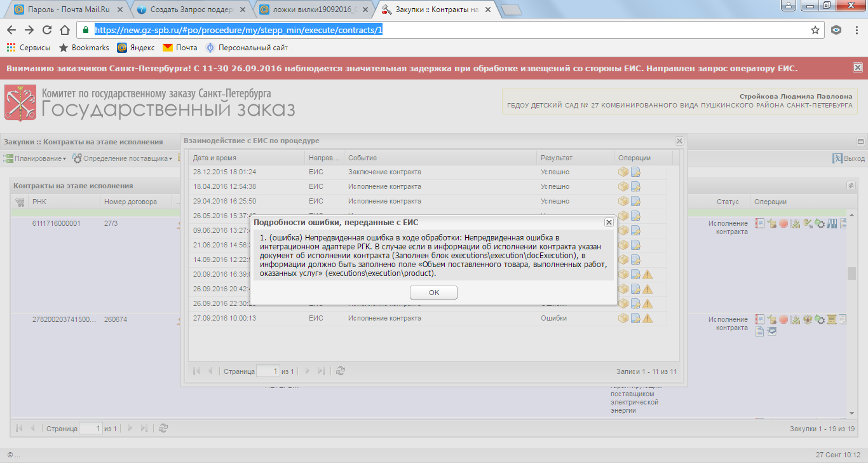Click OK in the error details dialog
This screenshot has width=868, height=463.
point(433,293)
